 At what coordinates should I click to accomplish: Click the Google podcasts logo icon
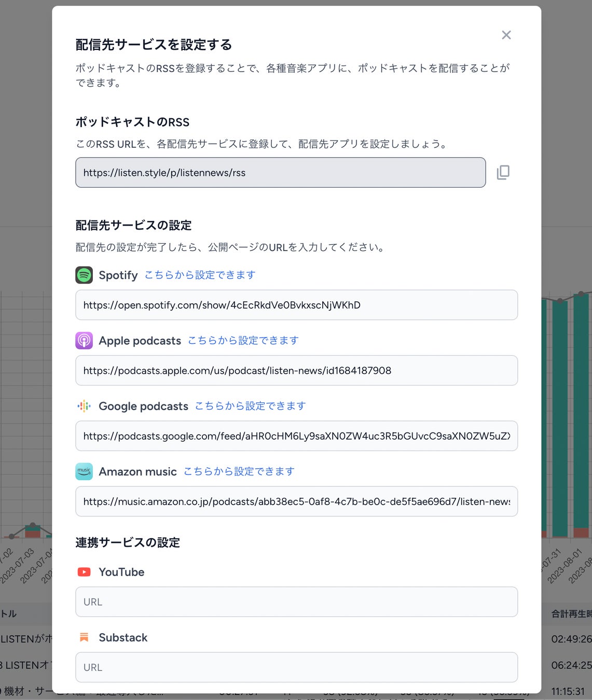84,406
